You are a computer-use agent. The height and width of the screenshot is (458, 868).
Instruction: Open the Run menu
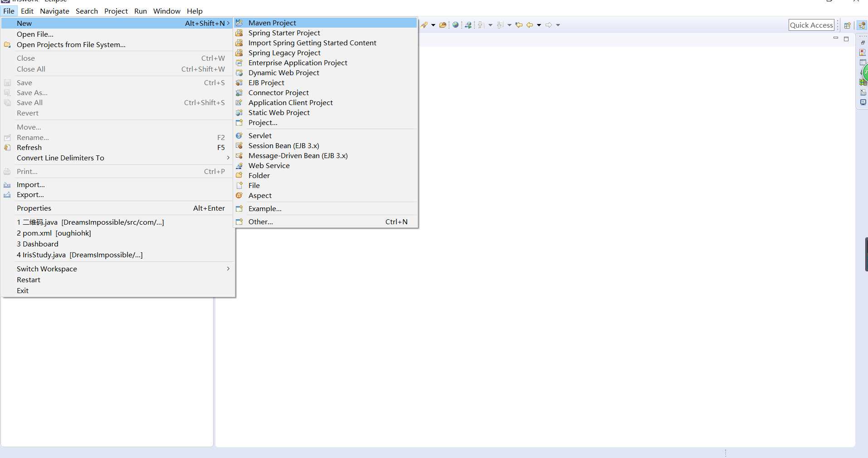(141, 11)
